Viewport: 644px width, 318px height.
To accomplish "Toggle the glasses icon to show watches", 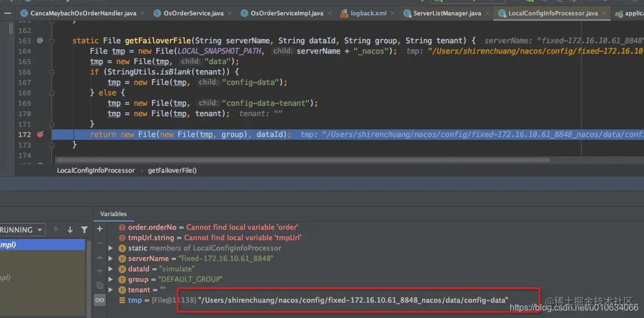I will [99, 300].
